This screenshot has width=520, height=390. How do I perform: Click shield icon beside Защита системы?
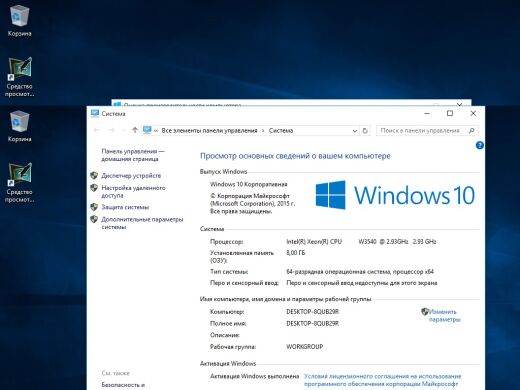tap(94, 207)
